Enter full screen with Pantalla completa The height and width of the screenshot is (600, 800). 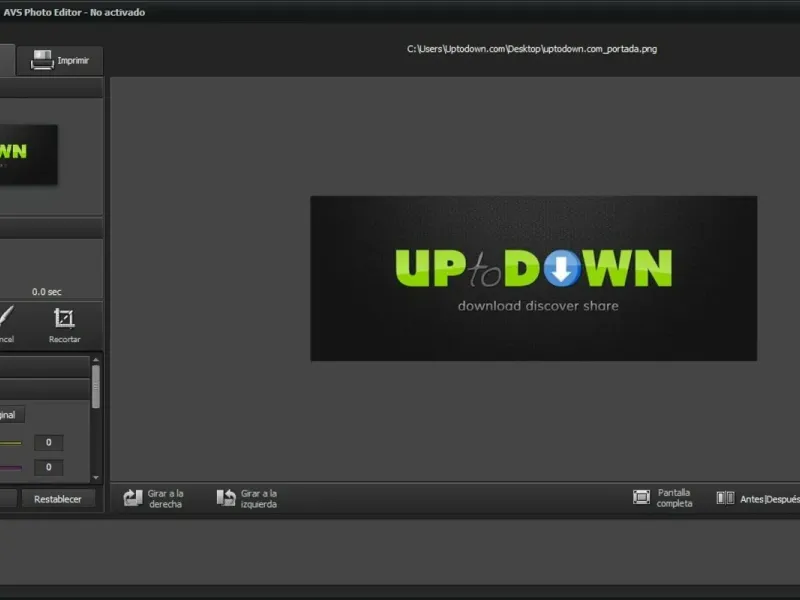click(663, 498)
